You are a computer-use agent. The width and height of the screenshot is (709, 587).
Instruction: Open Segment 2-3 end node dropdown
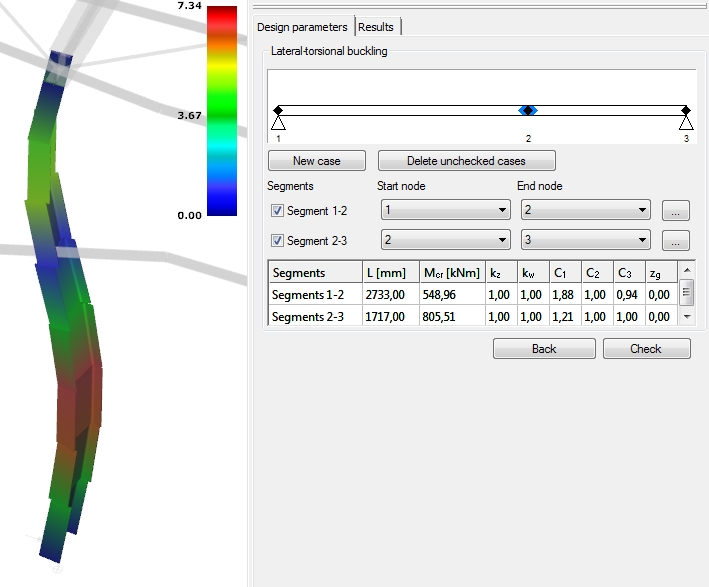[x=586, y=240]
